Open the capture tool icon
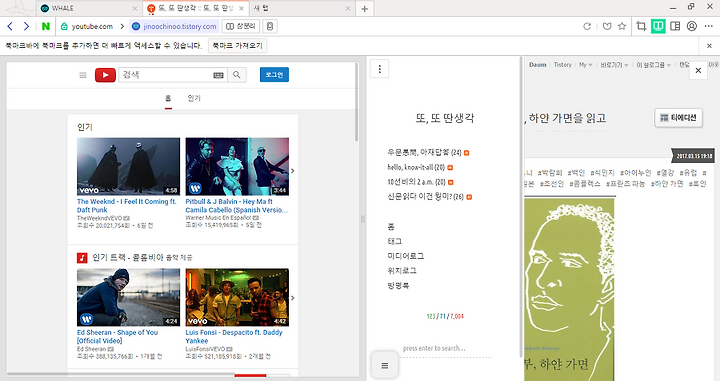 641,26
